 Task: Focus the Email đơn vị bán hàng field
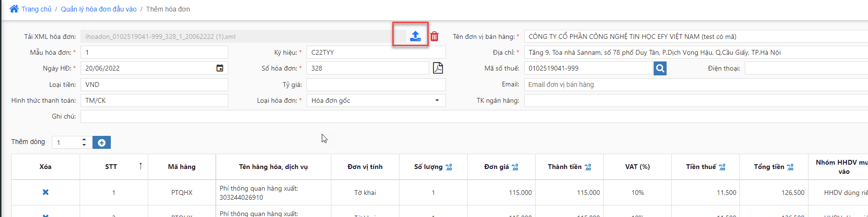(x=696, y=84)
